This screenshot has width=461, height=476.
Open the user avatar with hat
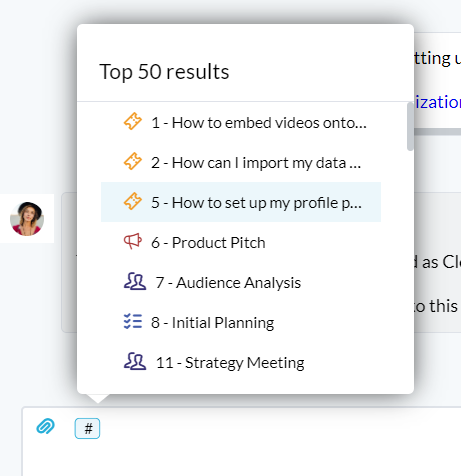tap(27, 219)
